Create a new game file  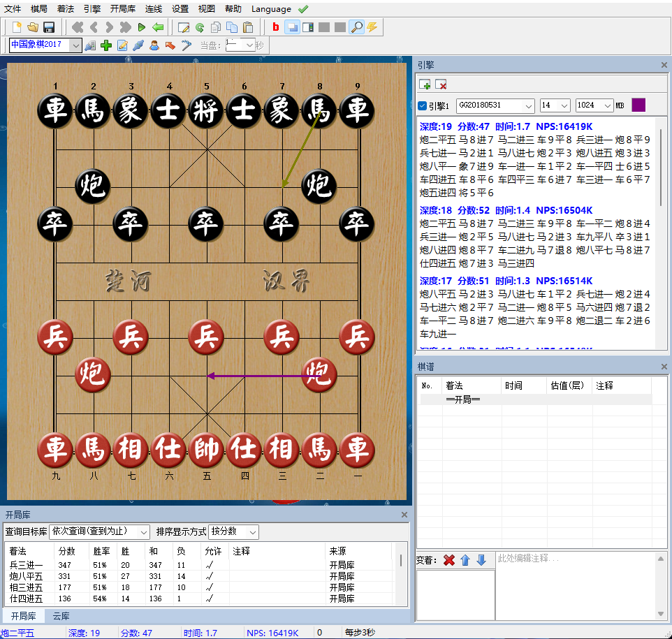click(x=17, y=27)
